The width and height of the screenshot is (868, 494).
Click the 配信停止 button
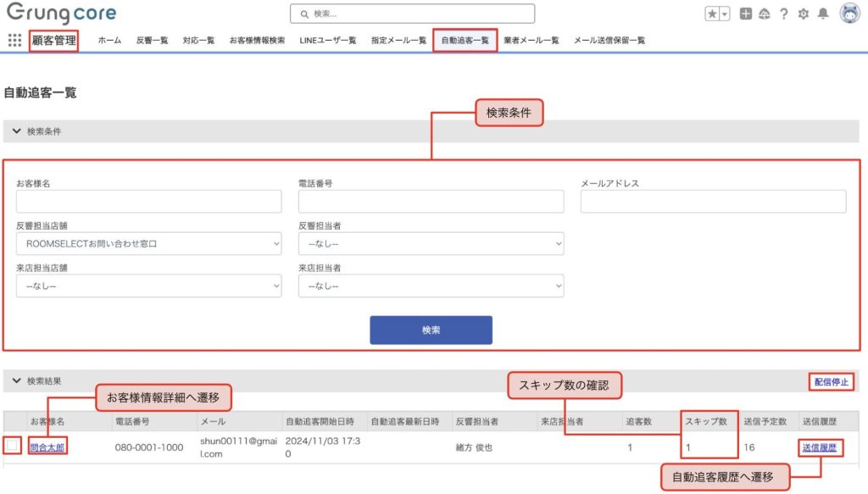pyautogui.click(x=831, y=382)
